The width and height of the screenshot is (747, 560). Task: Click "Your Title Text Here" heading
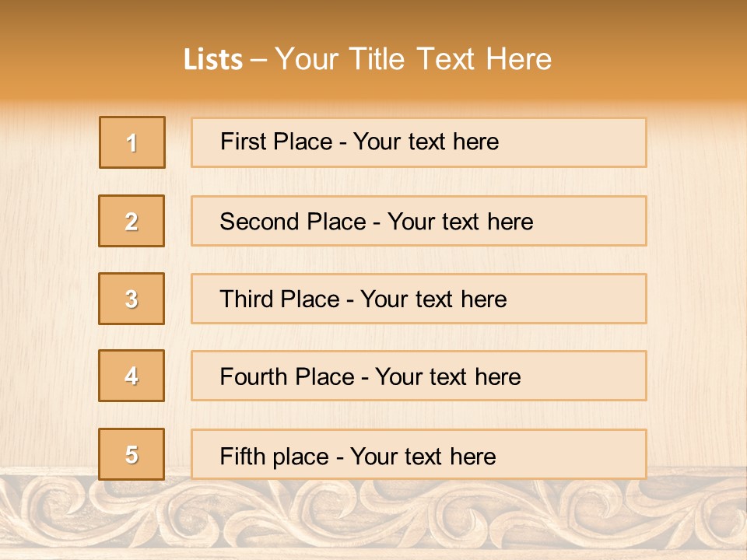412,59
